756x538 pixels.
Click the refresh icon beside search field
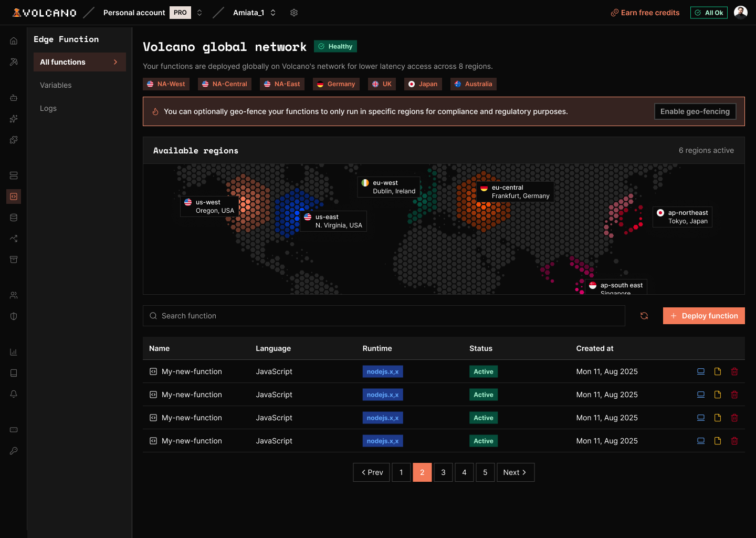(644, 316)
